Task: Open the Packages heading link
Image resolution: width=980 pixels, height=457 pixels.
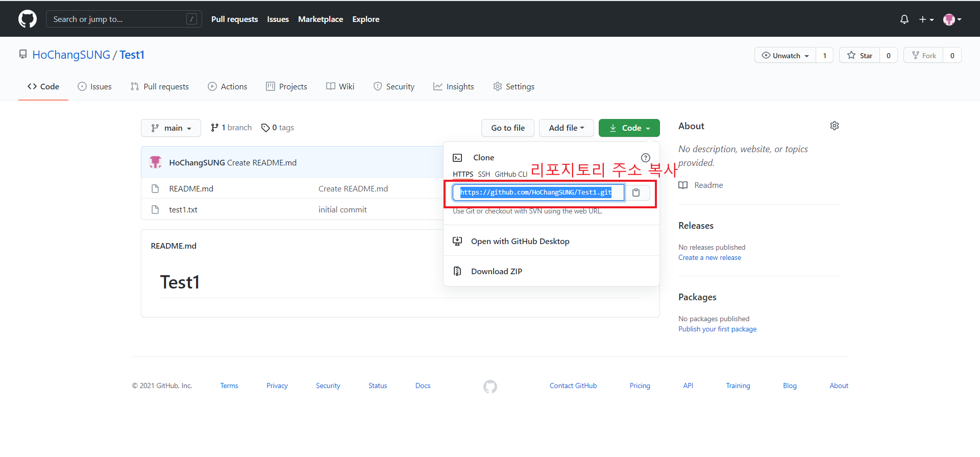Action: tap(697, 297)
